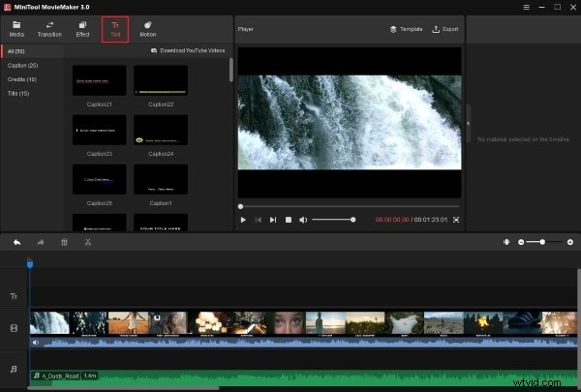Select the Caption21 template thumbnail
The width and height of the screenshot is (581, 392).
point(100,80)
